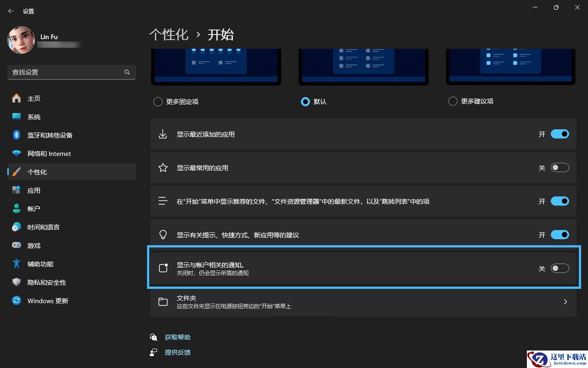Click the shield icon for 隐私和安全性

tap(17, 282)
